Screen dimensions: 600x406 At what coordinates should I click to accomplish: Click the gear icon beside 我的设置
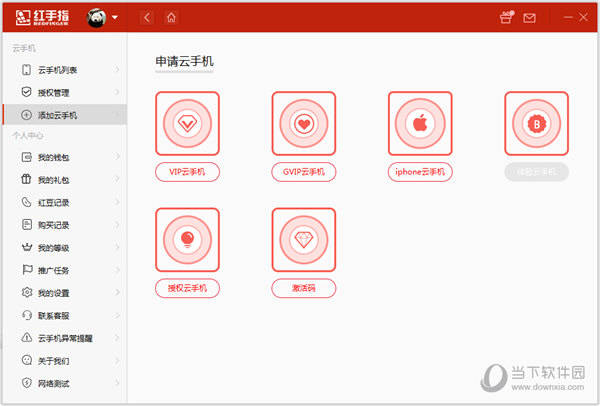[x=26, y=292]
